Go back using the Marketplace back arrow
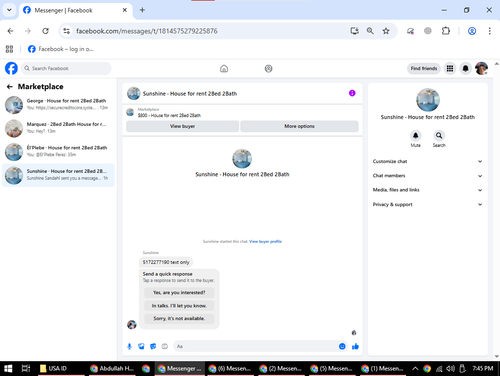This screenshot has width=500, height=376. 10,87
